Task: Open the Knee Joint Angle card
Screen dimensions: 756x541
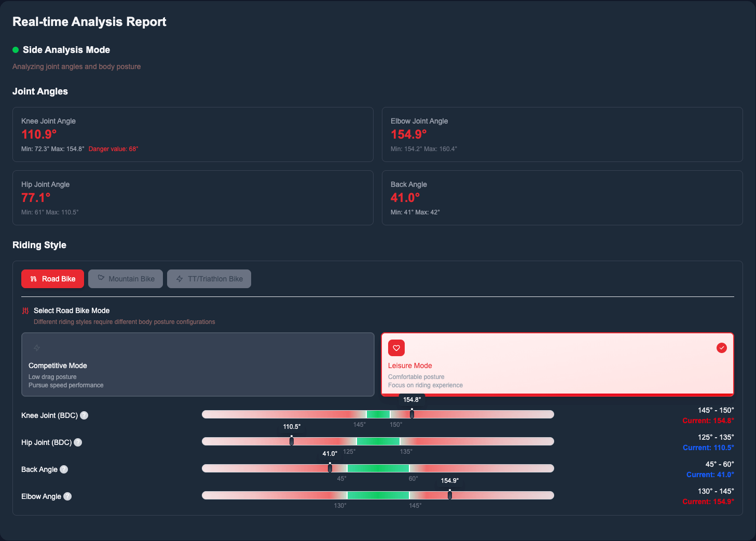Action: click(x=193, y=134)
